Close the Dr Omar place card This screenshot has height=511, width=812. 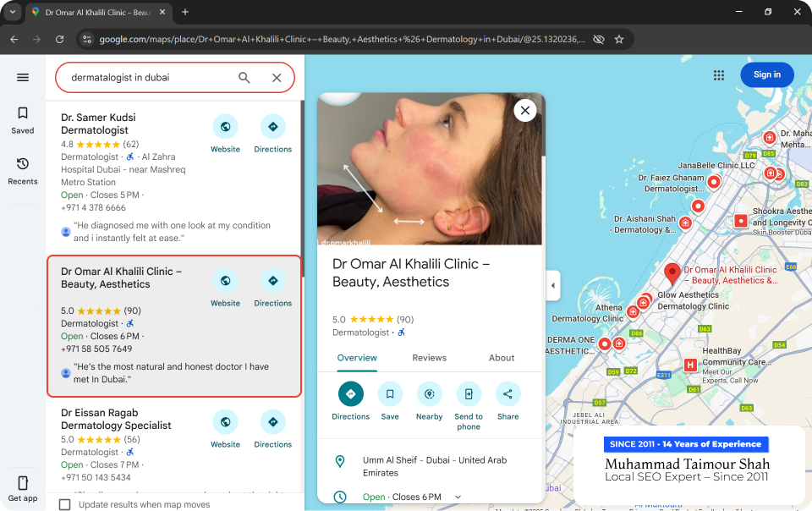coord(525,110)
